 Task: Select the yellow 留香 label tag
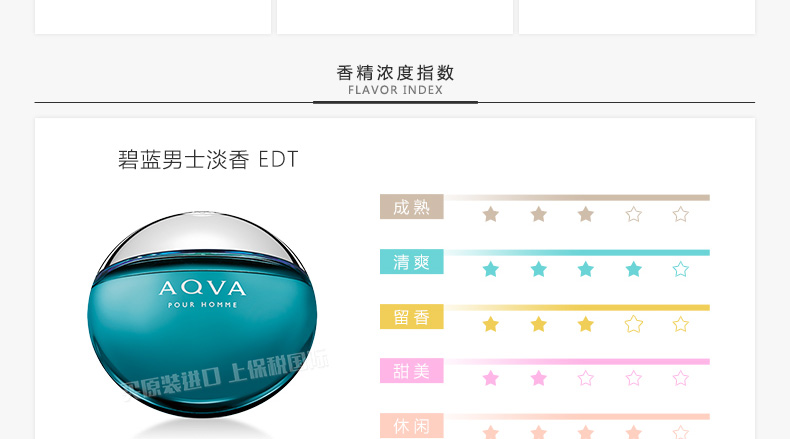412,317
